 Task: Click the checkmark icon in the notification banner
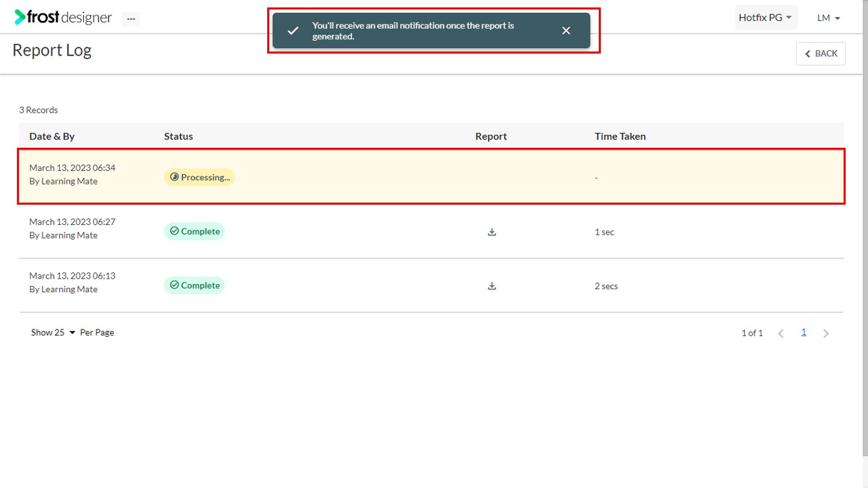(x=292, y=30)
